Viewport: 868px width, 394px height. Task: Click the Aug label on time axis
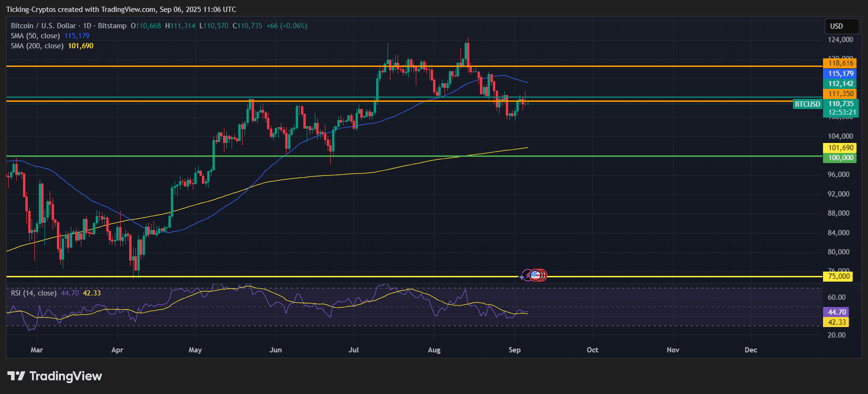(x=434, y=350)
